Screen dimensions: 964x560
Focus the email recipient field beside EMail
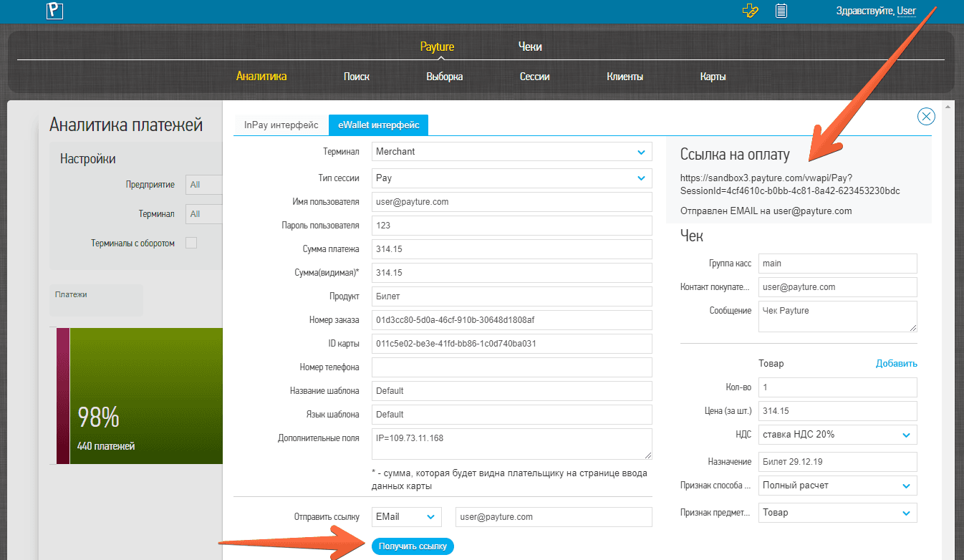pos(554,517)
